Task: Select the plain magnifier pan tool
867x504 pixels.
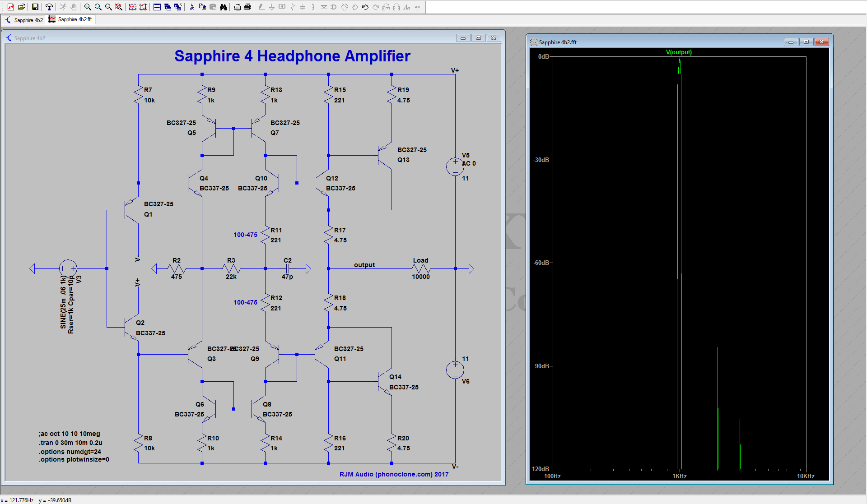Action: point(98,7)
